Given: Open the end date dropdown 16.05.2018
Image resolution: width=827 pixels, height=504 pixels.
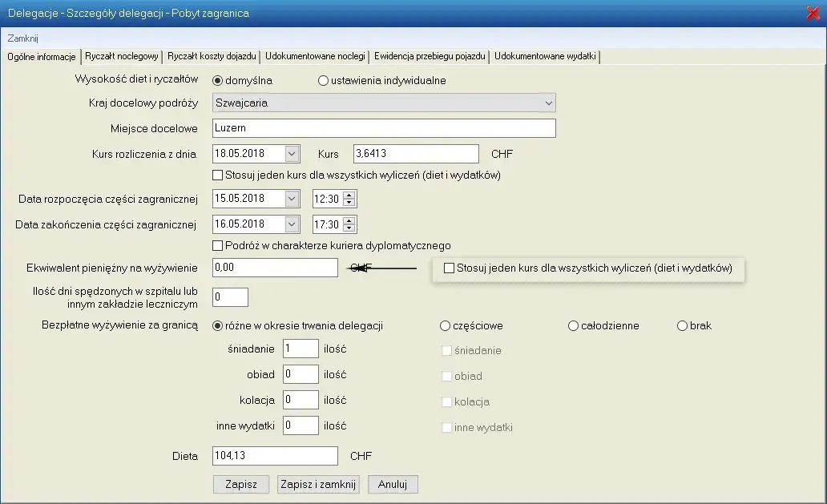Looking at the screenshot, I should pyautogui.click(x=291, y=224).
